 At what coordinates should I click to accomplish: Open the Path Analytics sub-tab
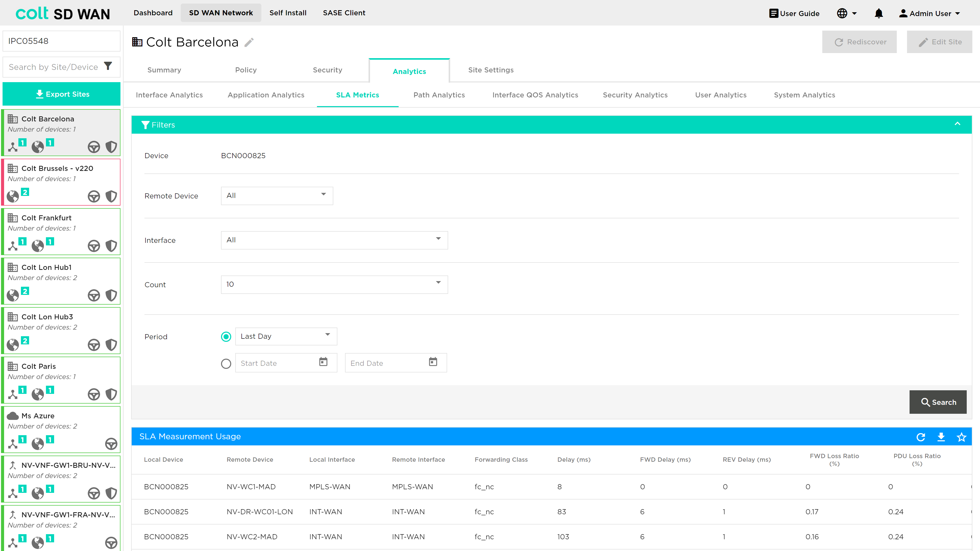439,95
